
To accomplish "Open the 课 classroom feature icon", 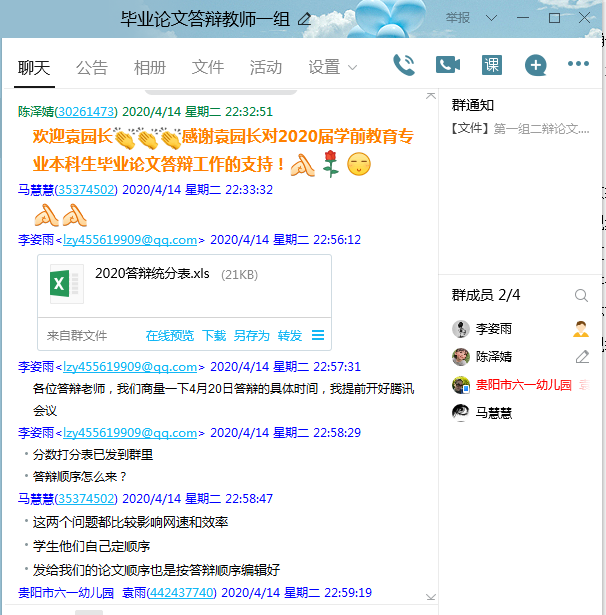I will pos(492,66).
